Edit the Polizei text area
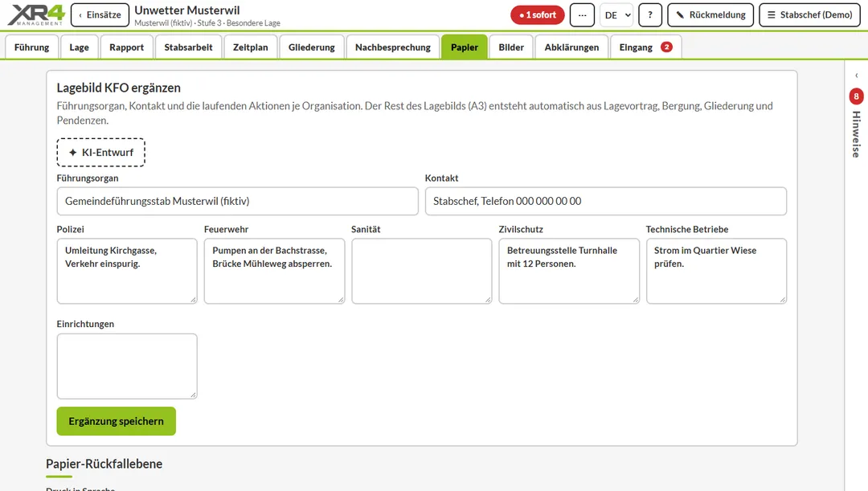The image size is (868, 491). pyautogui.click(x=127, y=271)
